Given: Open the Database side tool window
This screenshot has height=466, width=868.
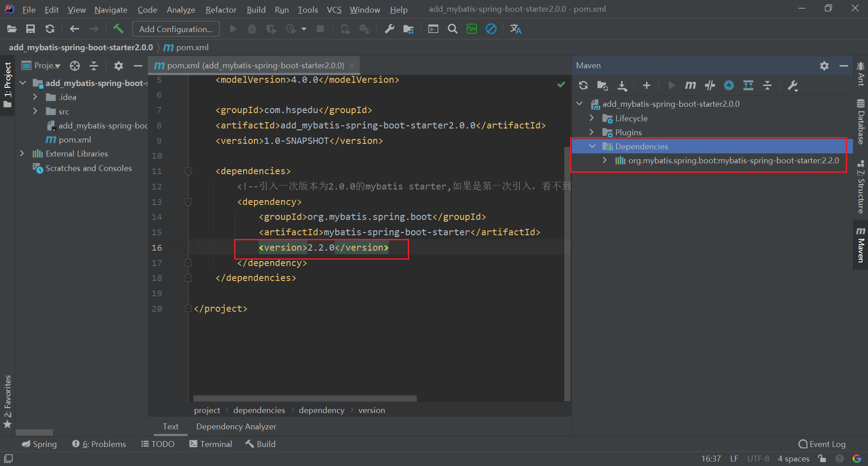Looking at the screenshot, I should [861, 122].
